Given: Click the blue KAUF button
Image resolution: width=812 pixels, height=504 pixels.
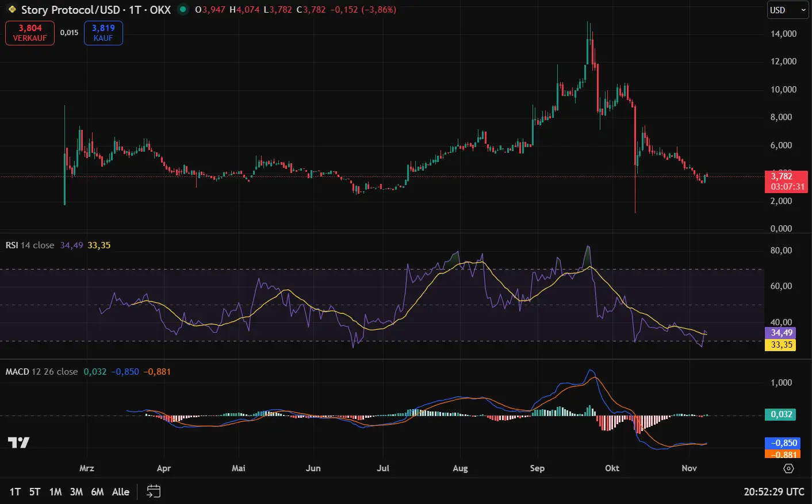Looking at the screenshot, I should click(x=103, y=33).
